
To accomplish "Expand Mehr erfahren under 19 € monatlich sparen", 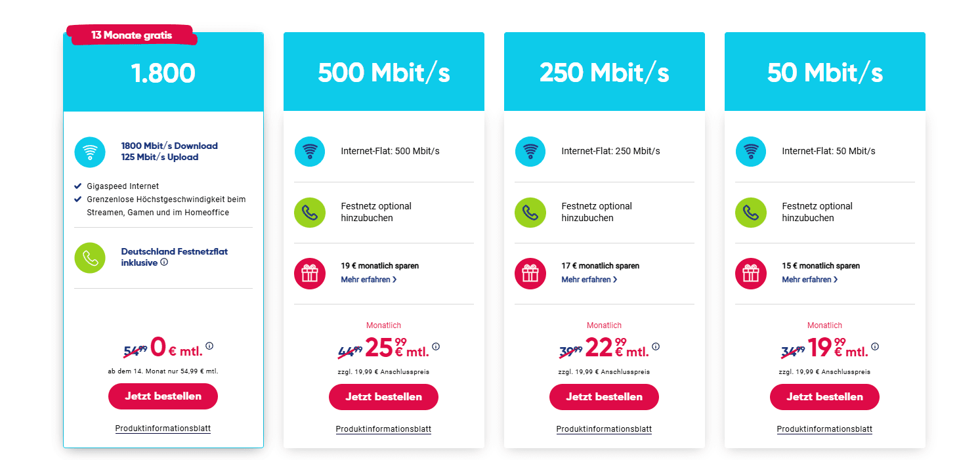I will [x=369, y=280].
